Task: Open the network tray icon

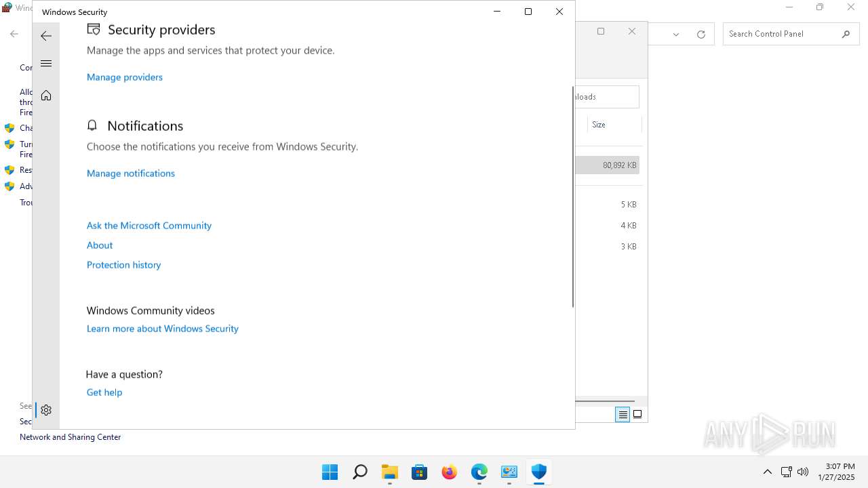Action: [x=787, y=472]
